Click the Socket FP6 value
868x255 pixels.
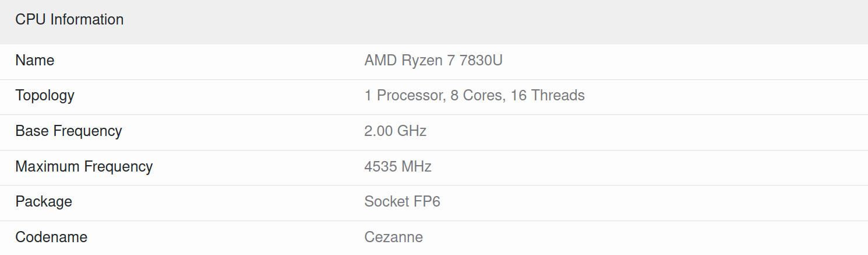403,202
